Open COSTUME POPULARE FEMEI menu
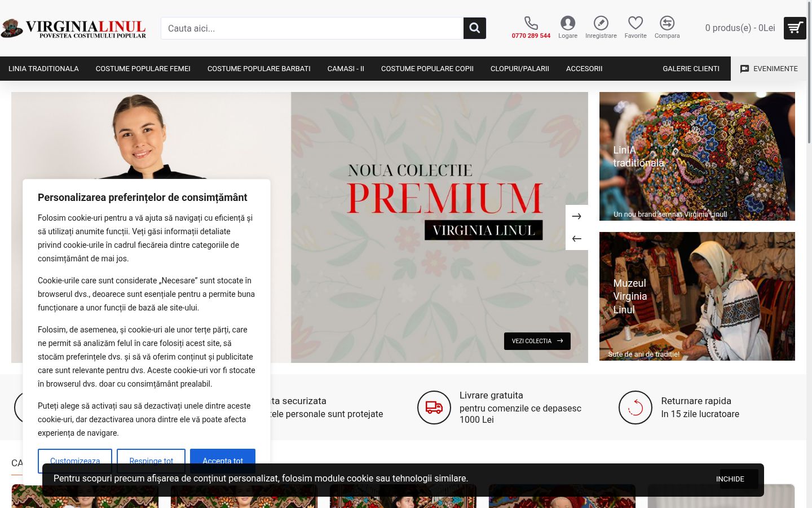Image resolution: width=812 pixels, height=508 pixels. coord(143,69)
